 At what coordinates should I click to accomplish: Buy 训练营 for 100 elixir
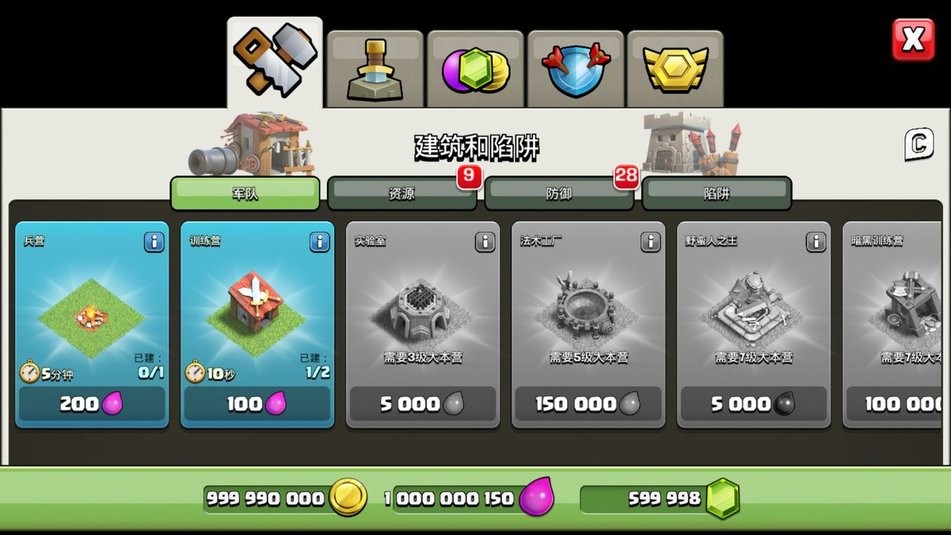pos(258,404)
